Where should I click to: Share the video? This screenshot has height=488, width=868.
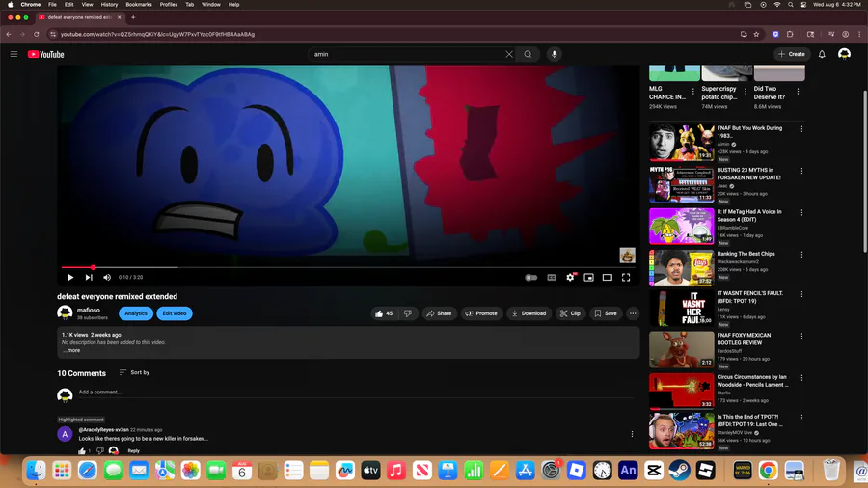click(439, 313)
